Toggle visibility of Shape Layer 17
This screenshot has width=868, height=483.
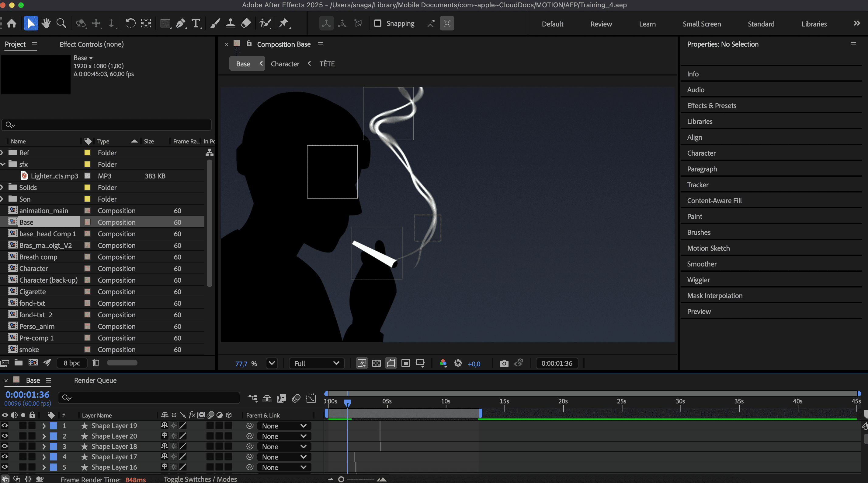point(5,457)
